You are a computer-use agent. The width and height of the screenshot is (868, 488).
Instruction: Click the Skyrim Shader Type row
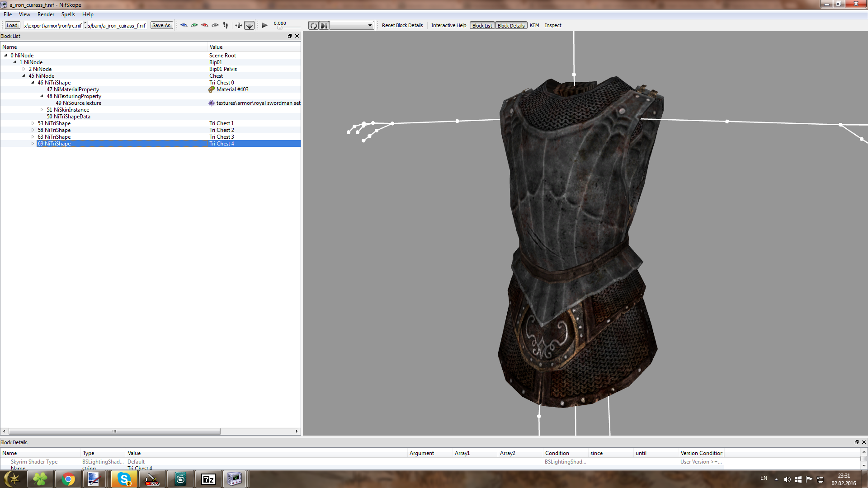[x=362, y=462]
